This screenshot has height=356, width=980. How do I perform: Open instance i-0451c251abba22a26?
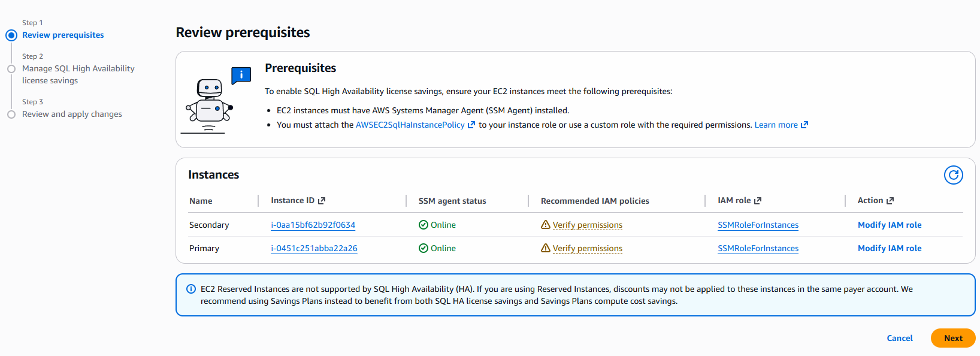click(314, 248)
